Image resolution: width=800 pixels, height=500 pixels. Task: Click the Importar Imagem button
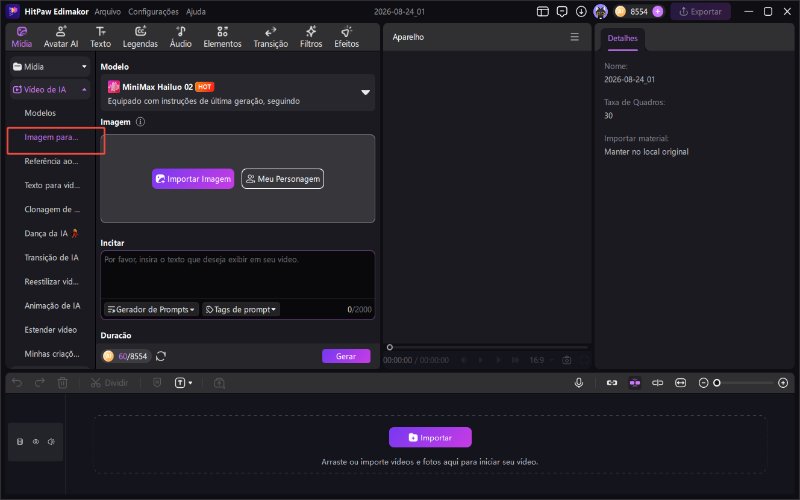(193, 179)
